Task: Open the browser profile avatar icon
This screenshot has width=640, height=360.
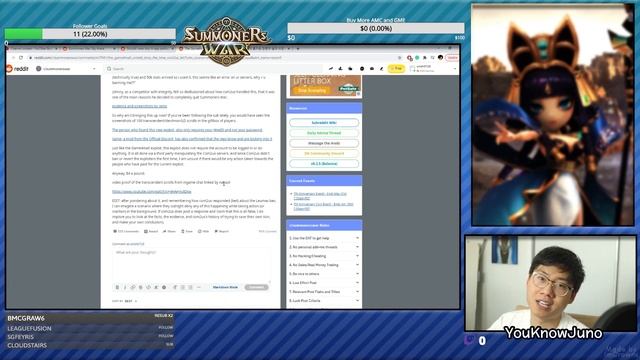Action: [440, 58]
